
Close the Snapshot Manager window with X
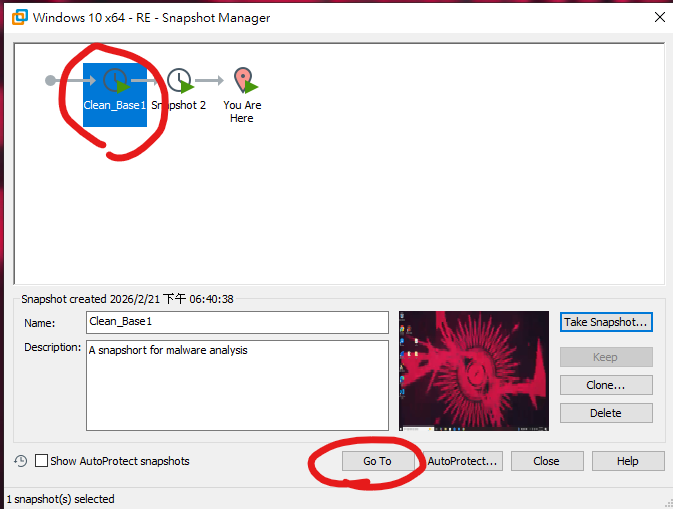tap(659, 17)
